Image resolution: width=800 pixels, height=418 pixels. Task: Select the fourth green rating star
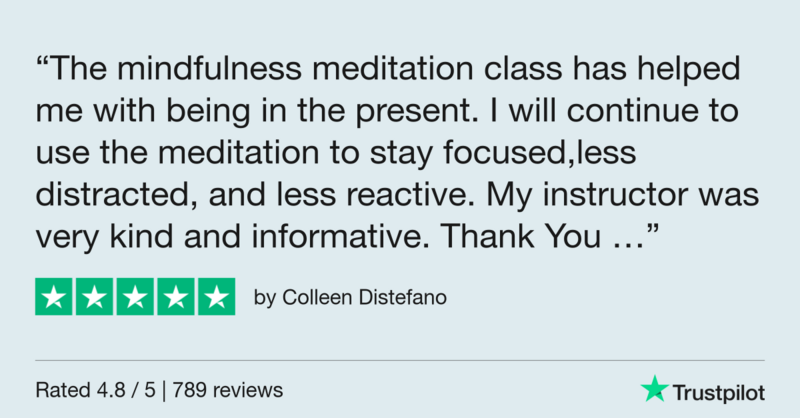pyautogui.click(x=175, y=296)
